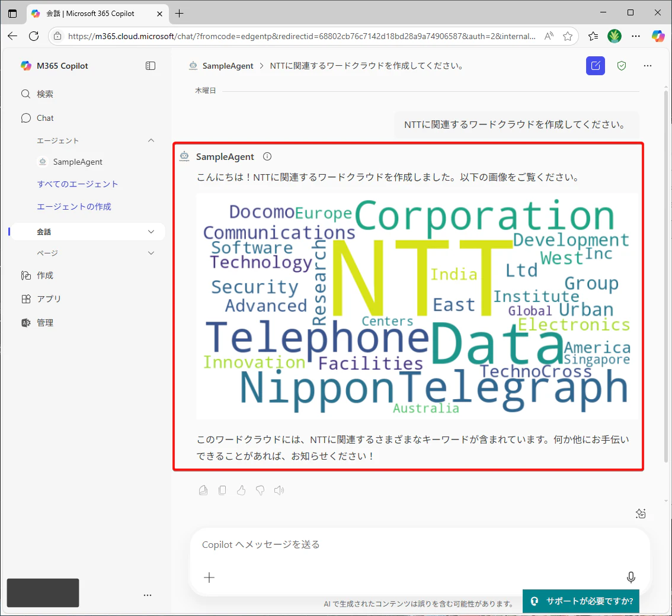Refresh the browser page
672x616 pixels.
click(34, 36)
